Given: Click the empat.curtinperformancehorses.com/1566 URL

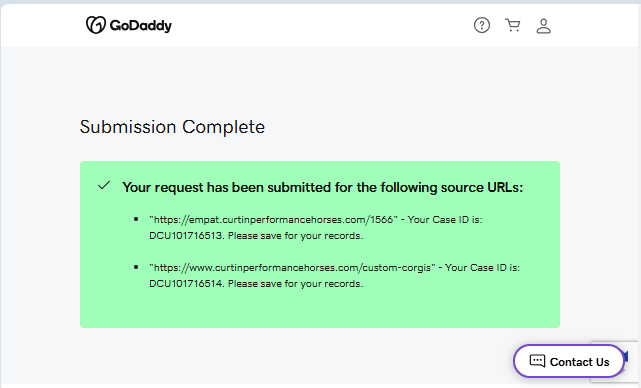Looking at the screenshot, I should [x=273, y=220].
